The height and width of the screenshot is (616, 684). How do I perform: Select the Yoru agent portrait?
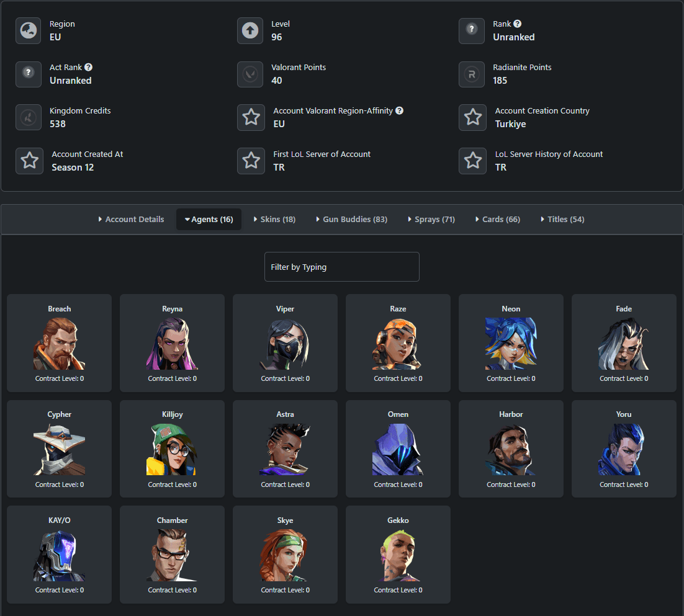[624, 450]
